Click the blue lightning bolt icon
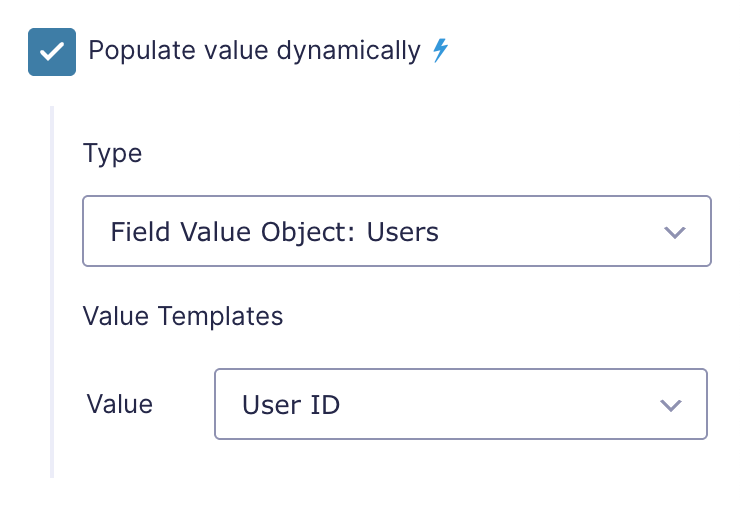The image size is (740, 506). tap(440, 51)
